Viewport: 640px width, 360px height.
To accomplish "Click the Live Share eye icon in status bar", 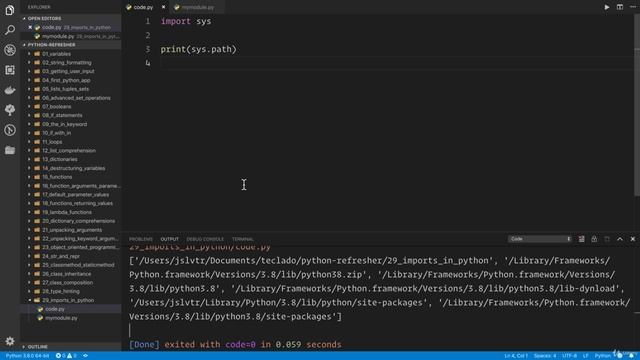I will click(x=85, y=356).
